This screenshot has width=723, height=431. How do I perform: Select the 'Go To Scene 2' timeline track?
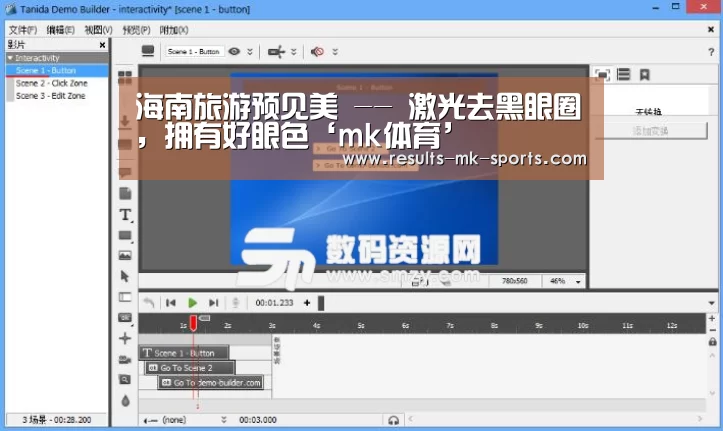tap(190, 368)
